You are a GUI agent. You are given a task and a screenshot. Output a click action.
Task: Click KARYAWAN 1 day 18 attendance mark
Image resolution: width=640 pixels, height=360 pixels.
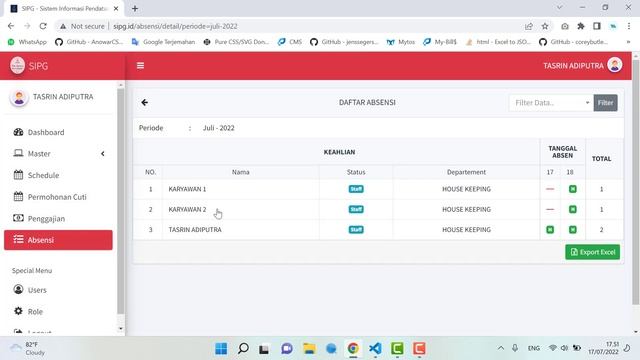click(x=573, y=189)
